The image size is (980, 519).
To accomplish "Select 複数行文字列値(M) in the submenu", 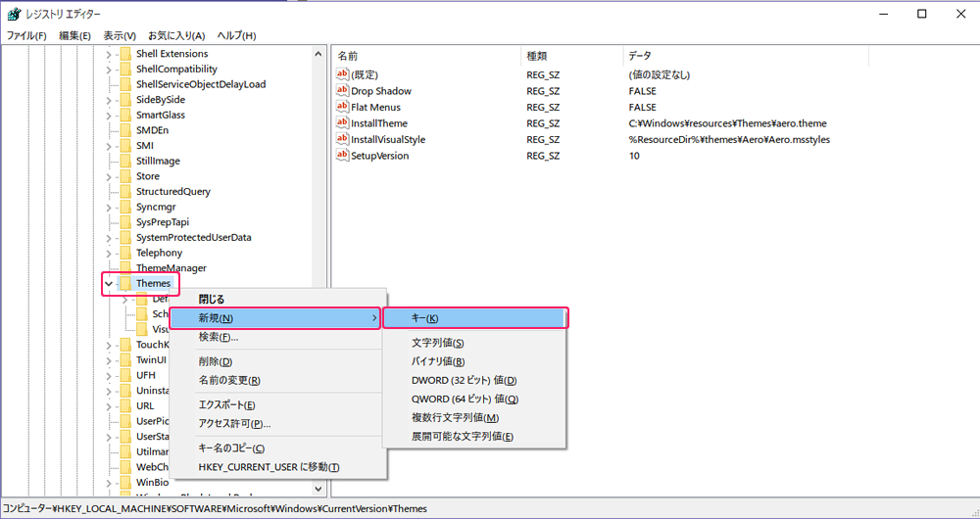I will (x=474, y=418).
